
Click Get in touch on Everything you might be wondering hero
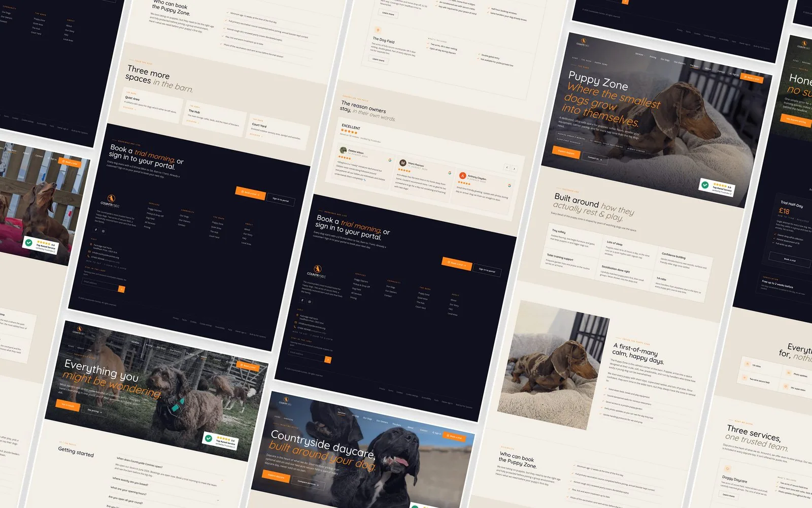67,405
